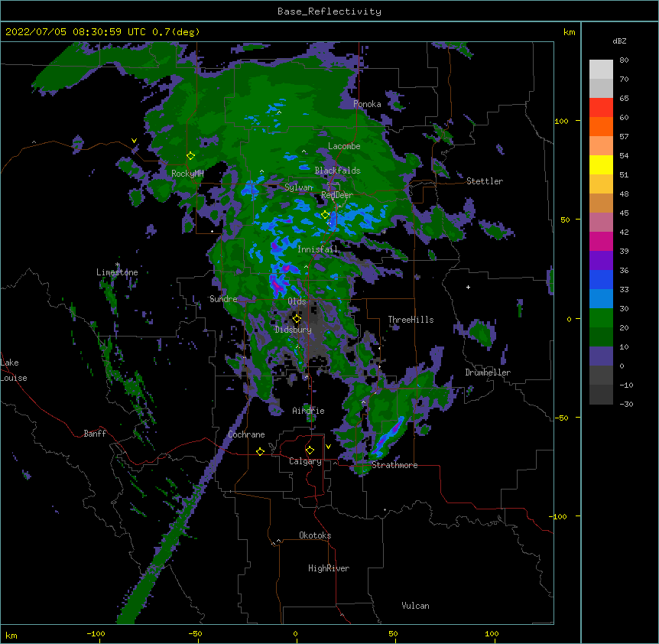Click yellow V marker east of Calgary

coord(328,447)
